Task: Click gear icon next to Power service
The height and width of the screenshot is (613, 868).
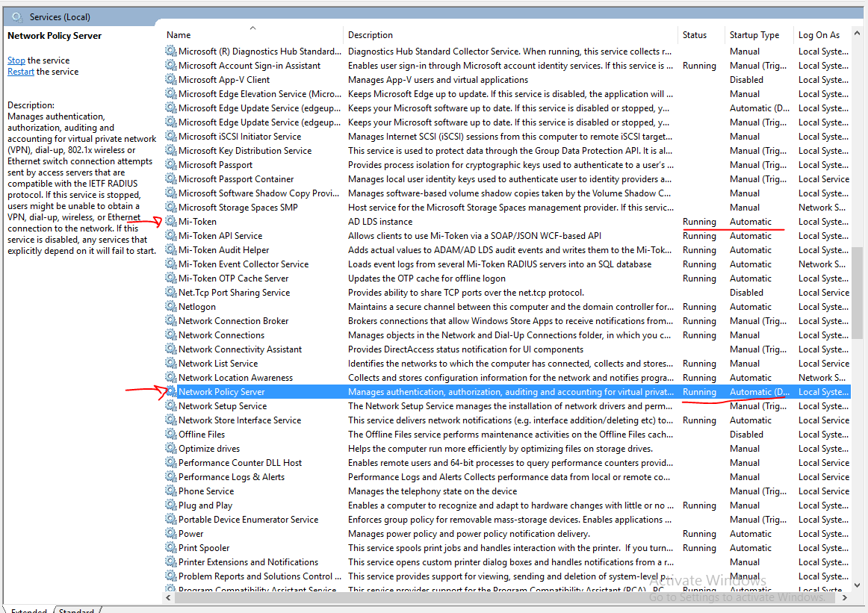Action: click(x=170, y=533)
